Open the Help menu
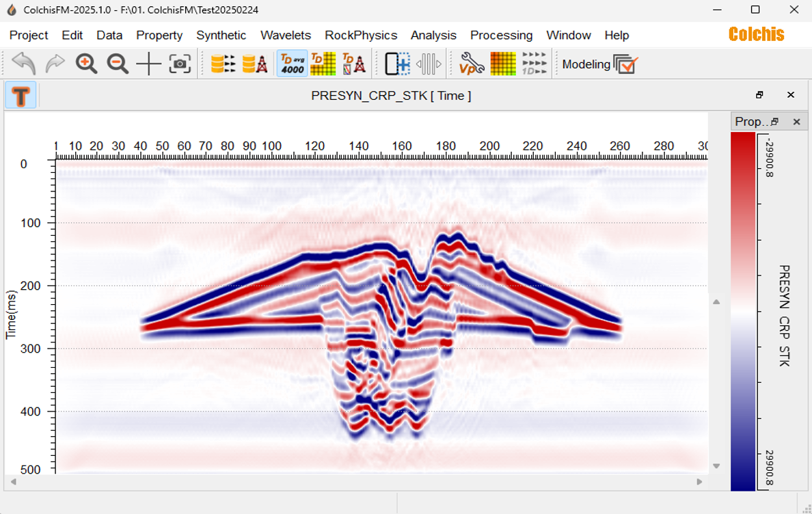812x514 pixels. coord(617,35)
